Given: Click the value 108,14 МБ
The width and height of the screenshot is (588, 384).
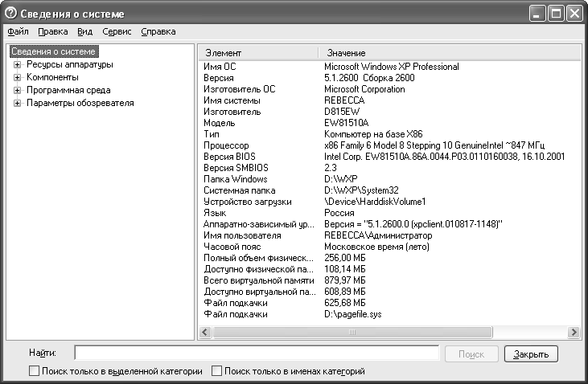Looking at the screenshot, I should (345, 269).
